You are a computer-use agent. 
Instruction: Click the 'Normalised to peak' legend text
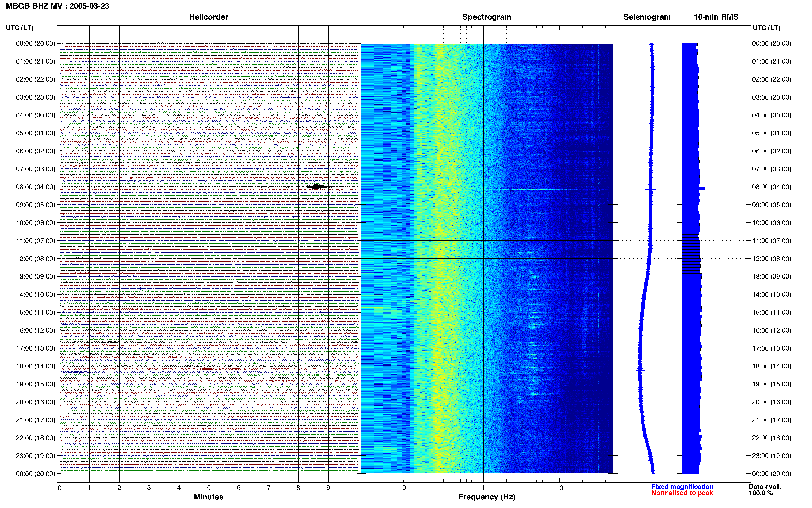click(x=682, y=493)
